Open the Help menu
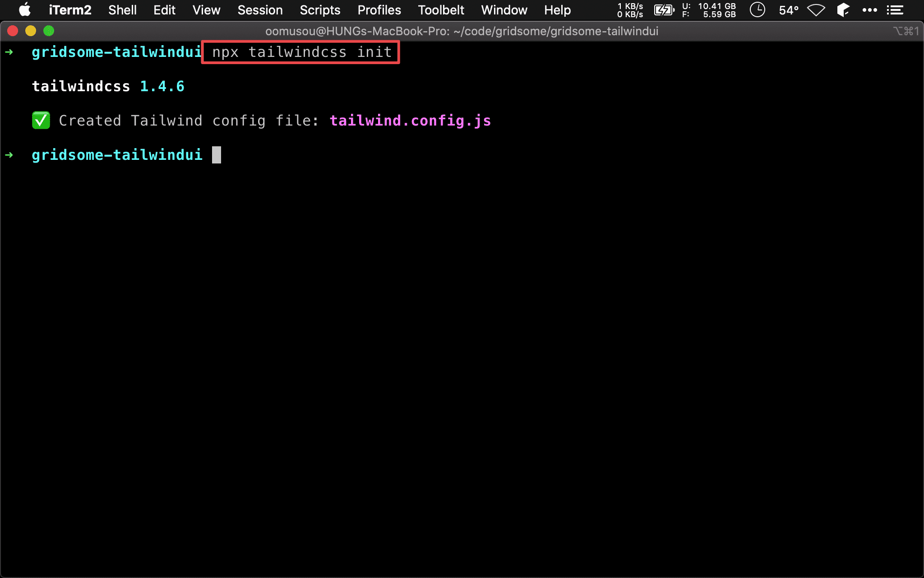This screenshot has height=578, width=924. tap(558, 9)
